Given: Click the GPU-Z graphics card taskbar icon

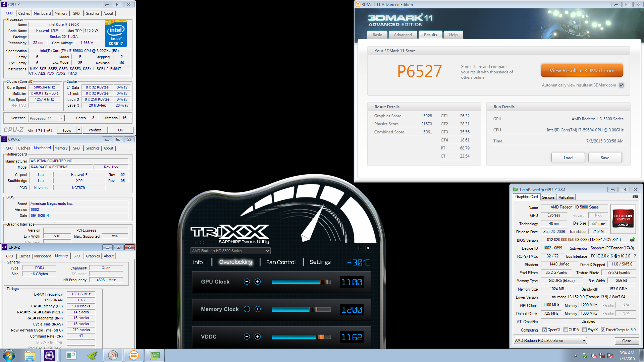Looking at the screenshot, I should point(155,355).
